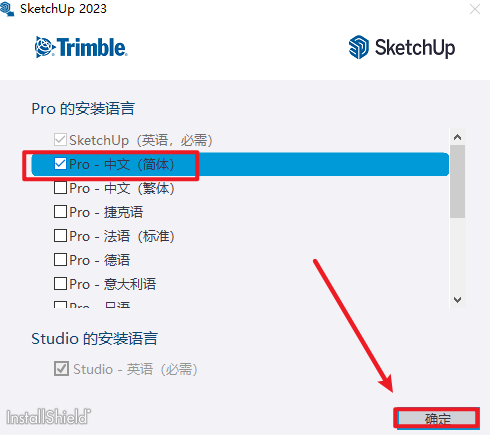This screenshot has height=435, width=490.
Task: Click the disabled SketchUp (英语, 必需) checkbox
Action: tap(60, 140)
